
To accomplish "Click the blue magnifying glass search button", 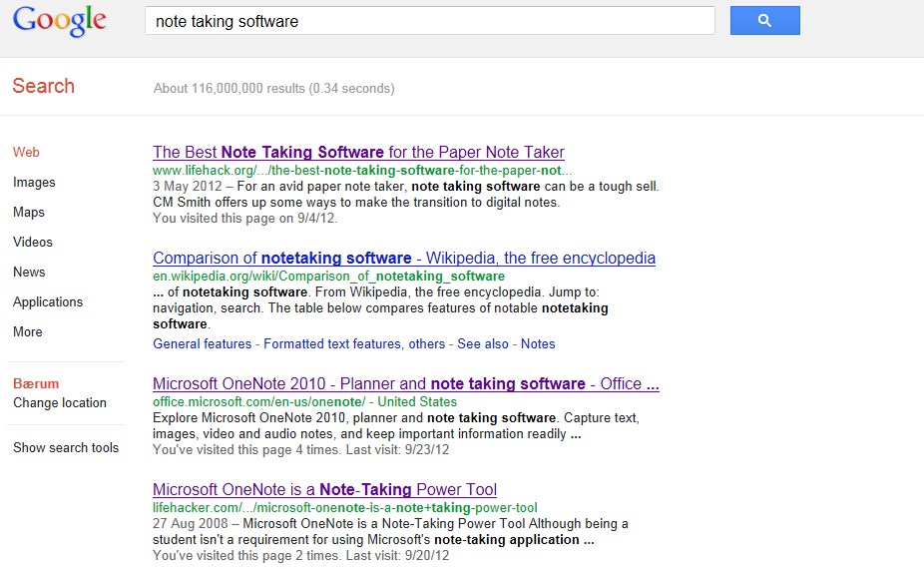I will coord(765,21).
